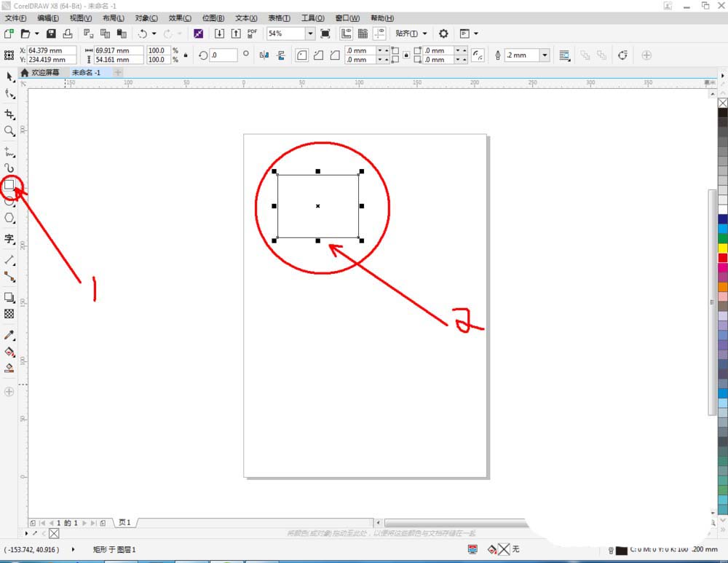Click the Open file folder icon
728x563 pixels.
click(x=25, y=34)
